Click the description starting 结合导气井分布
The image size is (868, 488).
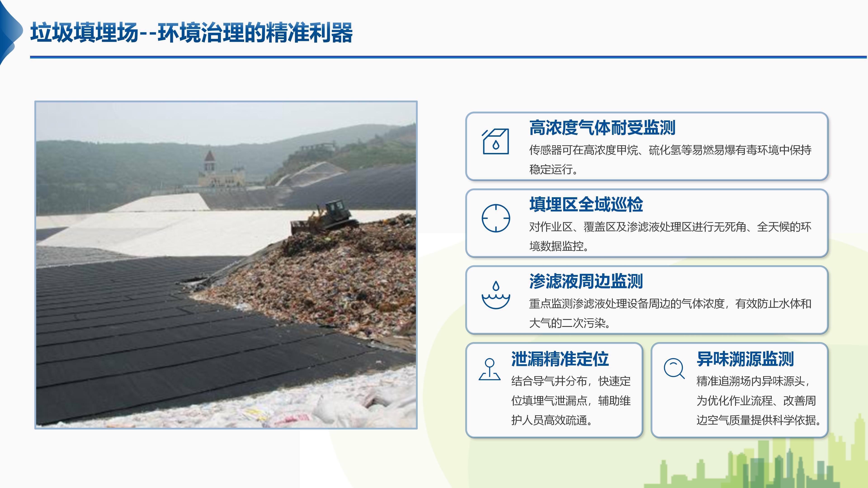[x=571, y=400]
